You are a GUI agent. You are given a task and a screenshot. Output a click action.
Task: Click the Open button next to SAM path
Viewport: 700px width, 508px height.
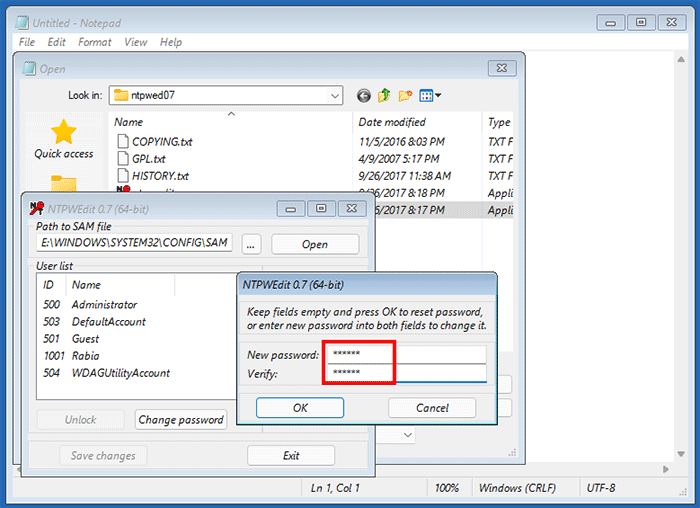[x=315, y=244]
